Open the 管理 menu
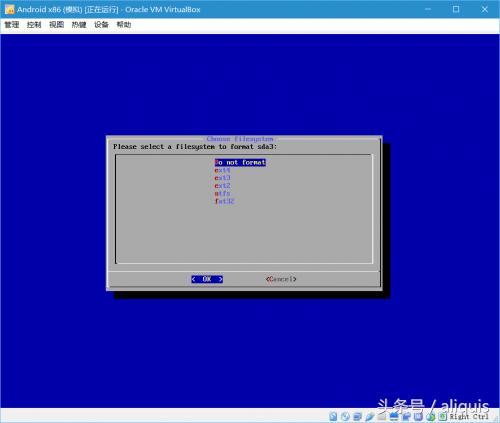500x423 pixels. 12,24
